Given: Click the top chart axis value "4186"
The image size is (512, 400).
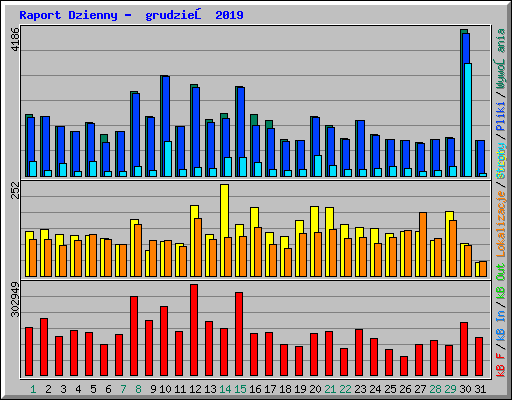Looking at the screenshot, I should 15,39.
